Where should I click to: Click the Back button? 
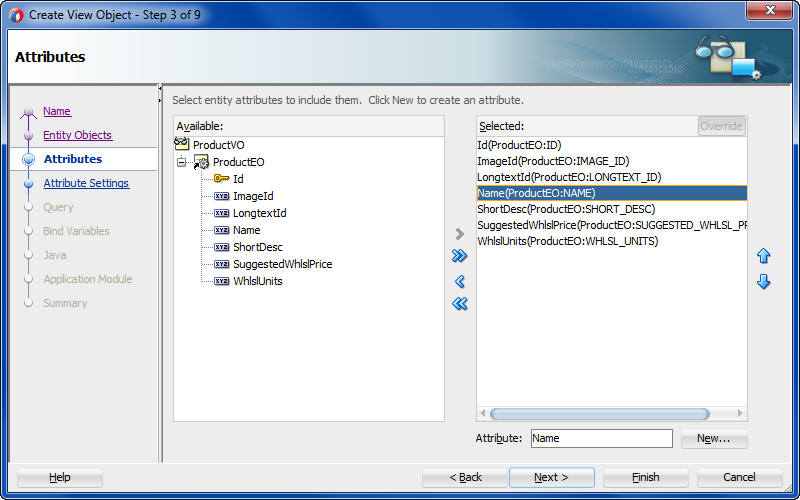tap(465, 478)
